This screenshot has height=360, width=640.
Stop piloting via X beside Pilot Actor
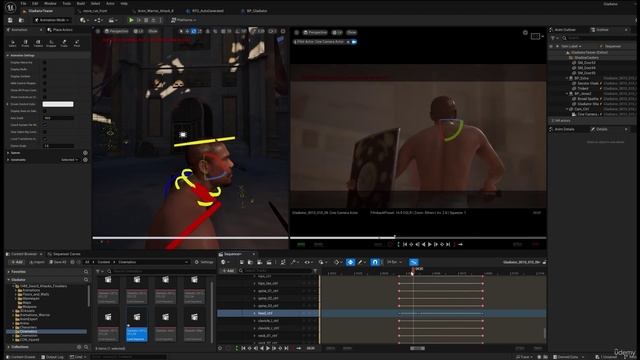tap(348, 42)
